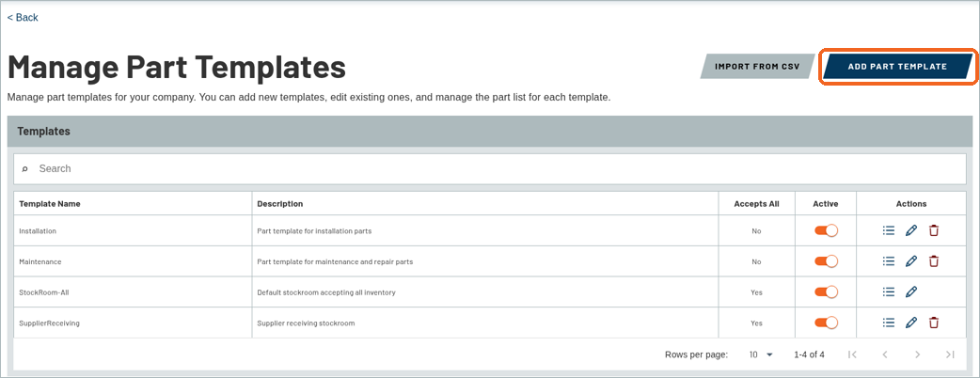Click the Active column header

[826, 204]
